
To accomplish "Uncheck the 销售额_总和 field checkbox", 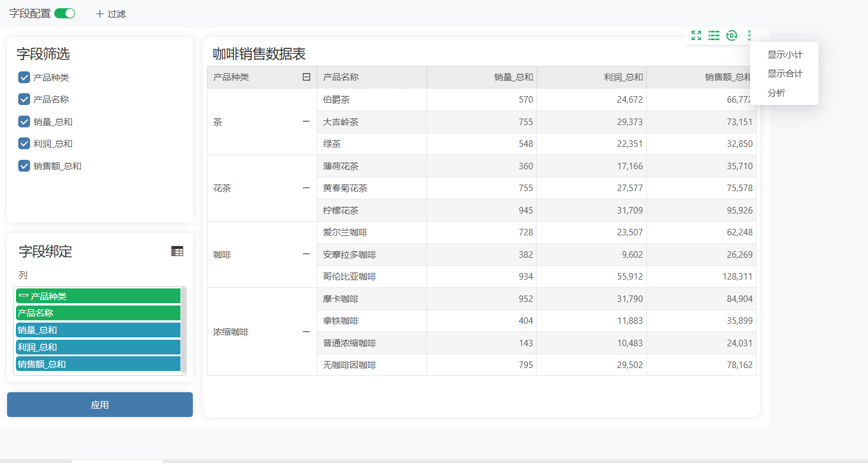I will coord(24,166).
